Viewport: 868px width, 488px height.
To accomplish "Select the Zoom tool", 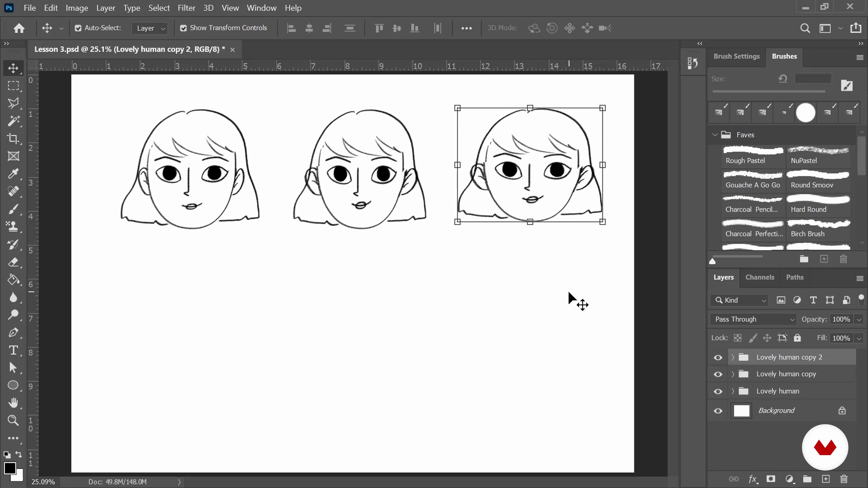I will pos(14,420).
